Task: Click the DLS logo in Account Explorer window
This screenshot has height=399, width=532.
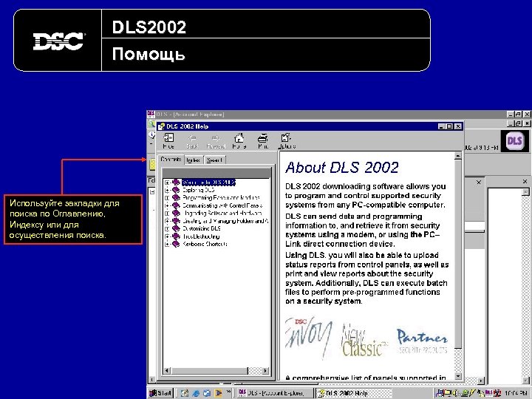Action: coord(514,141)
